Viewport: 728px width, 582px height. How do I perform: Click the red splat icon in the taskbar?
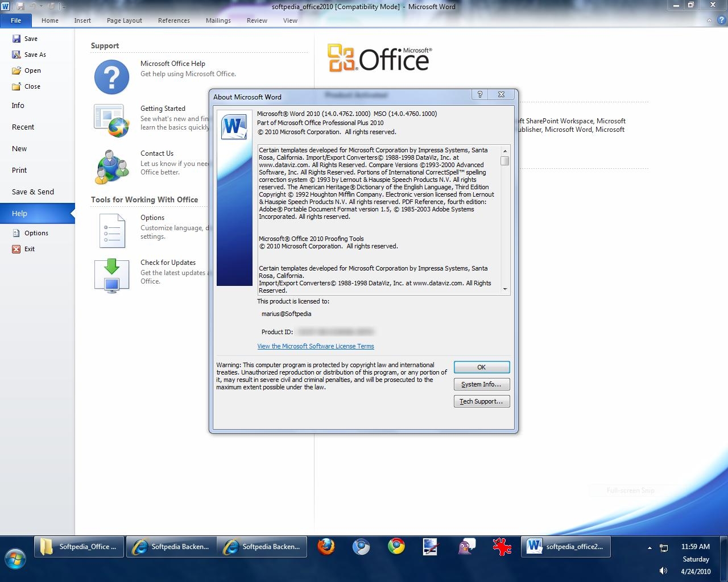pyautogui.click(x=502, y=547)
